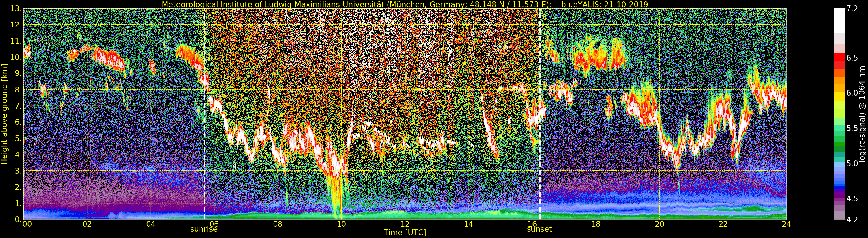Viewport: 868px width, 238px height.
Task: Click the '08' time tick label
Action: pyautogui.click(x=278, y=224)
